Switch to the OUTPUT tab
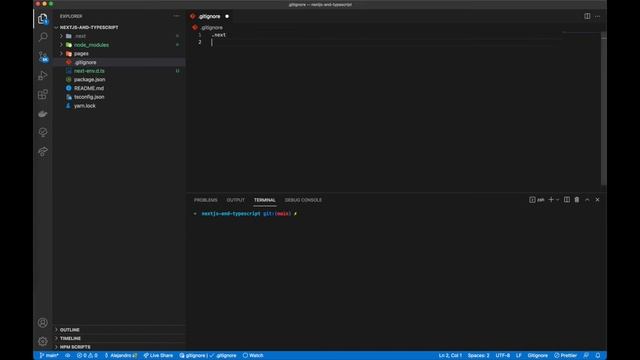Screen dimensions: 640x360 (x=236, y=200)
